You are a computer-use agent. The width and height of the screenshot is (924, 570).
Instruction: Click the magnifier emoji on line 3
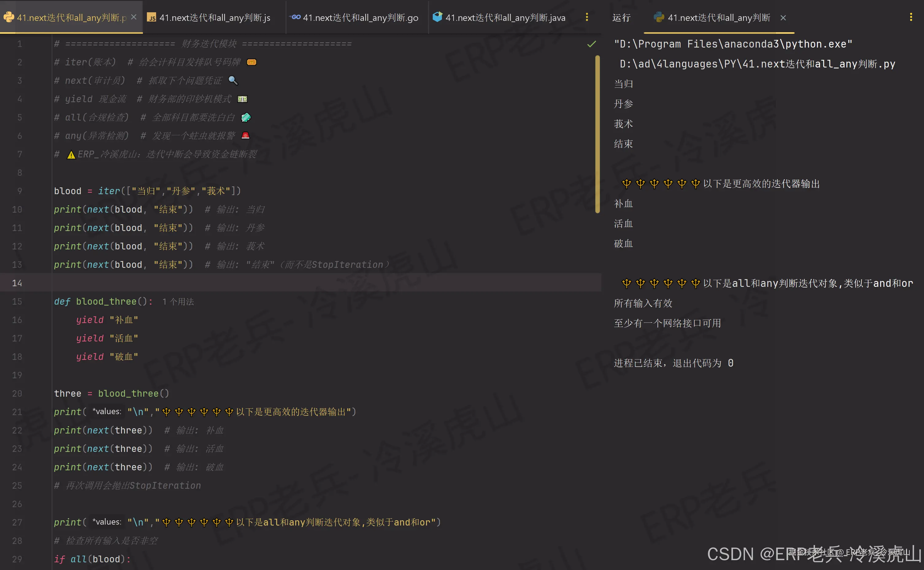point(233,81)
